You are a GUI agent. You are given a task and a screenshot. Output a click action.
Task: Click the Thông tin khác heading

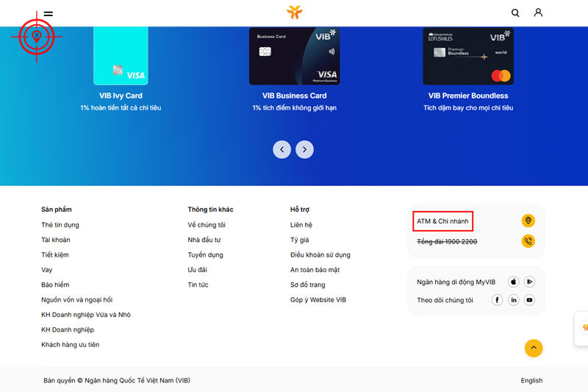pos(210,210)
